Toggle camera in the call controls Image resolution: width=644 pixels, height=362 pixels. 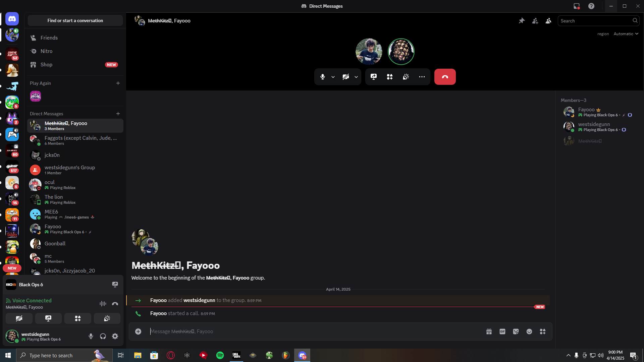coord(345,77)
